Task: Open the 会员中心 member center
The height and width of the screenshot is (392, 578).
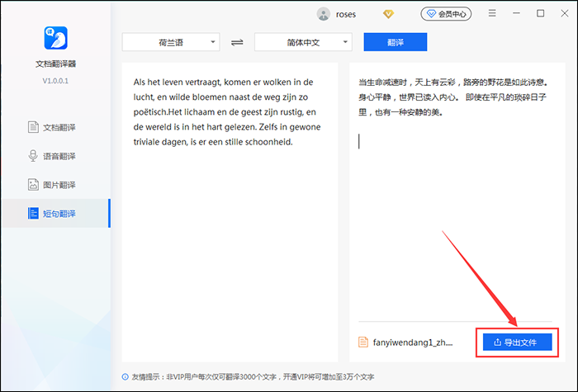Action: 446,14
